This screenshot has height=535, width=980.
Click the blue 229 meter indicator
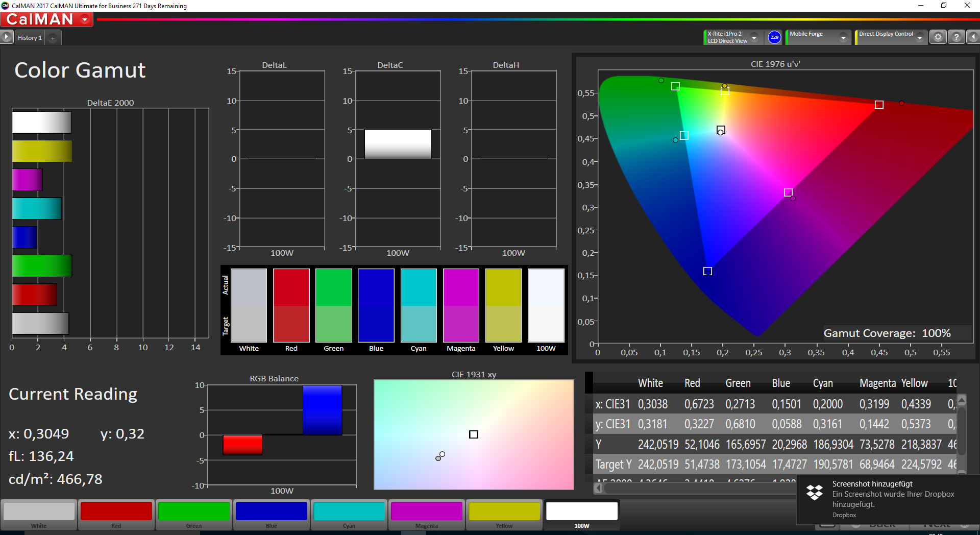click(774, 37)
